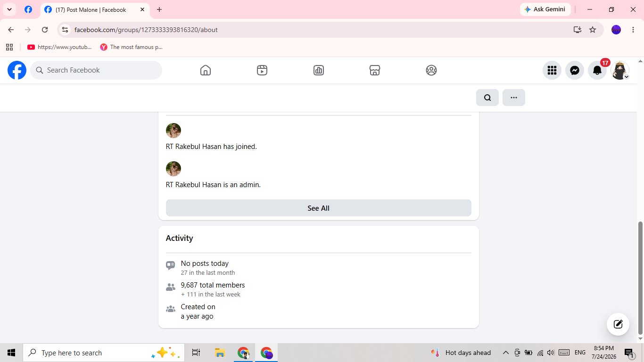Click the install app icon in address bar

[x=578, y=30]
